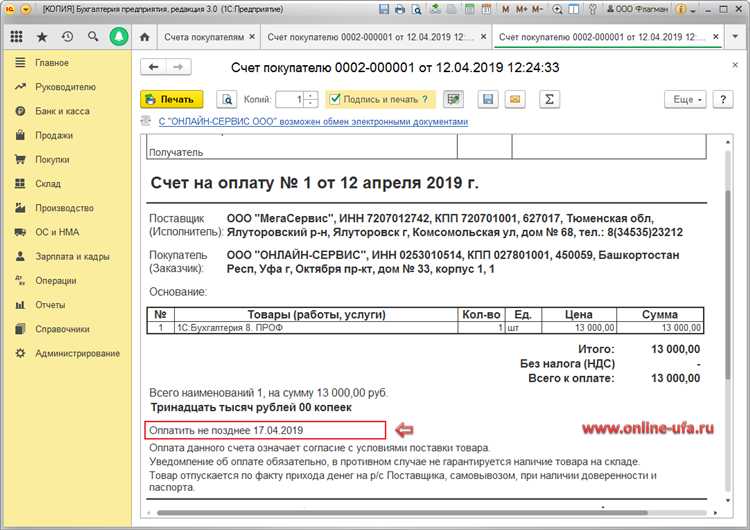750x530 pixels.
Task: Open Производство section in sidebar
Action: click(x=66, y=208)
